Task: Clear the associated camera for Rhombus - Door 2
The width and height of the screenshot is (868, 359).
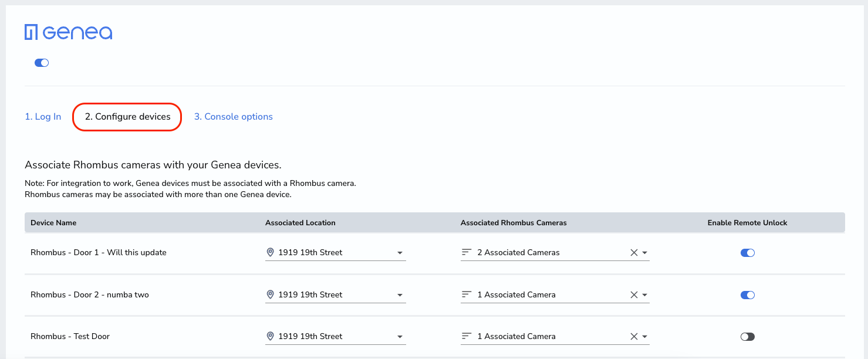Action: click(634, 294)
